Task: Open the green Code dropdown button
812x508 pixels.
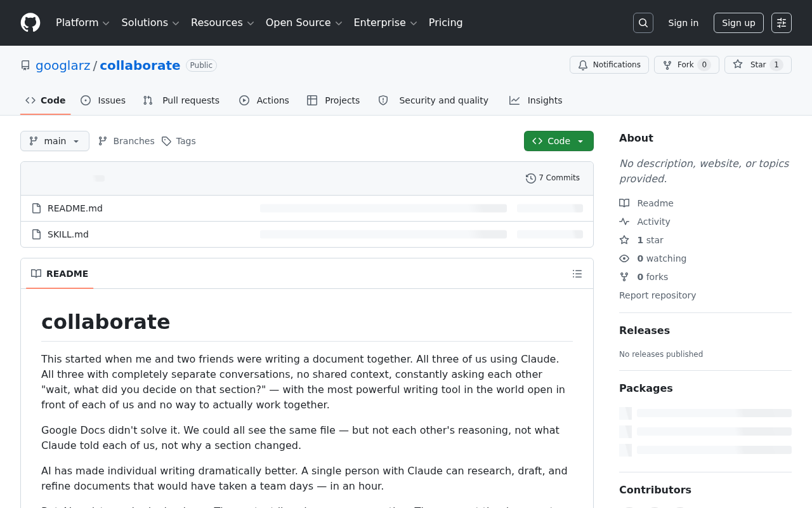Action: [x=559, y=141]
